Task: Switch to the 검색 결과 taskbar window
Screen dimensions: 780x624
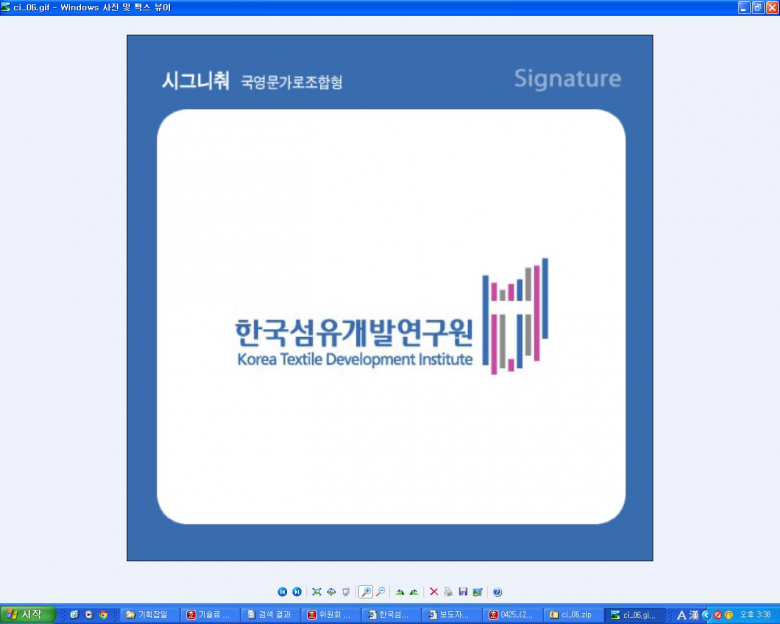Action: (x=270, y=615)
